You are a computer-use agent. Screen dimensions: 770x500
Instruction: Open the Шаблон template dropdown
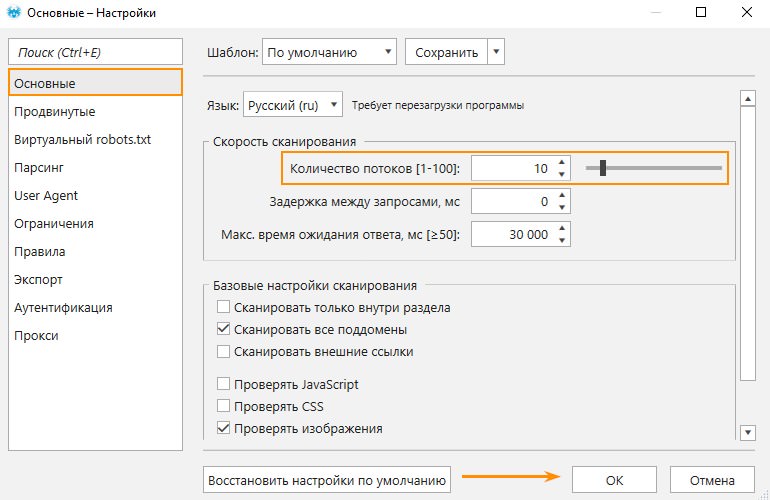[x=330, y=52]
